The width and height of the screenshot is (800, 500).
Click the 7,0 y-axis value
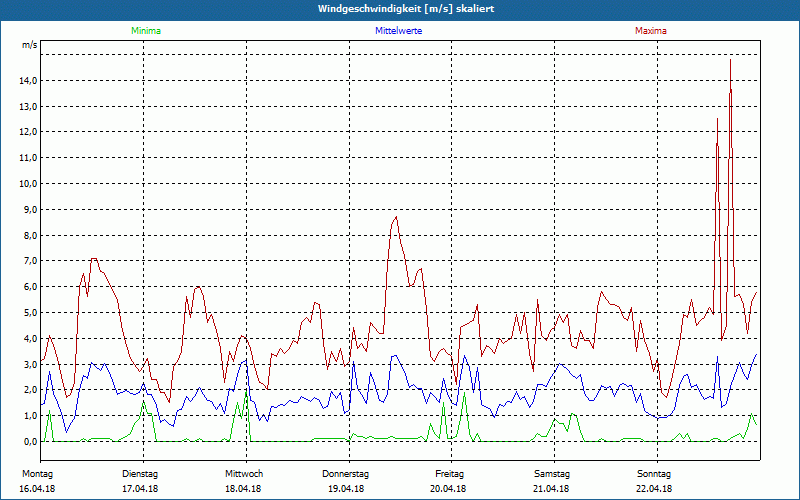coord(31,261)
